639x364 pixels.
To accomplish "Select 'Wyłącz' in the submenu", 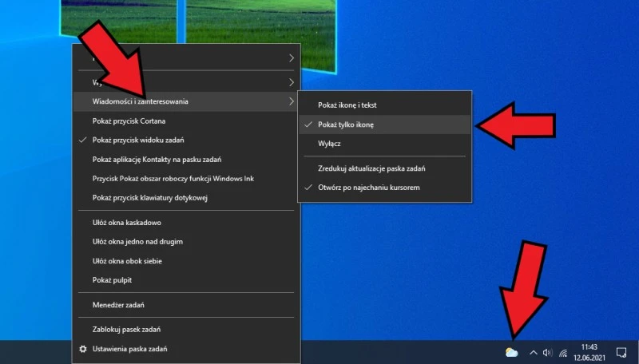I will [x=329, y=144].
